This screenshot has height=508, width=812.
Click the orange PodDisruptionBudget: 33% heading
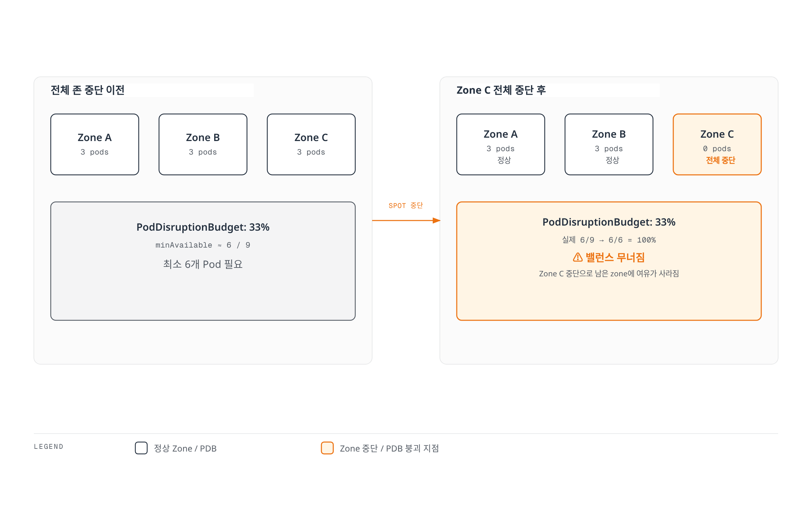pyautogui.click(x=609, y=222)
